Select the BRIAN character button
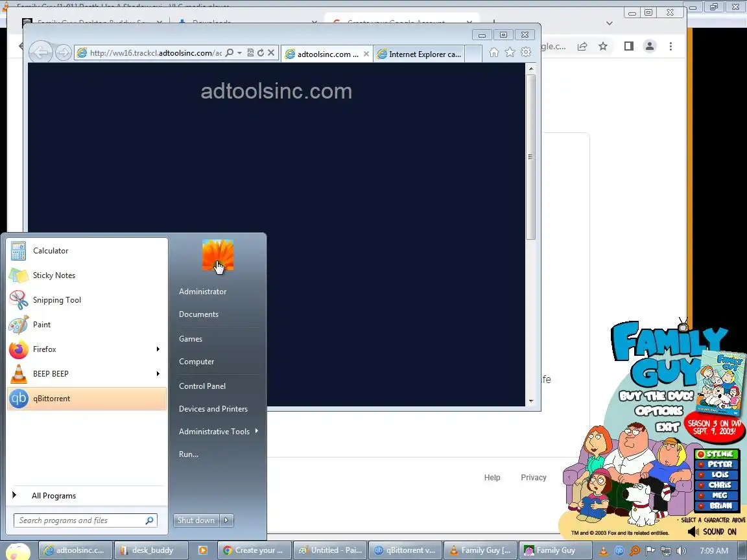 click(717, 506)
